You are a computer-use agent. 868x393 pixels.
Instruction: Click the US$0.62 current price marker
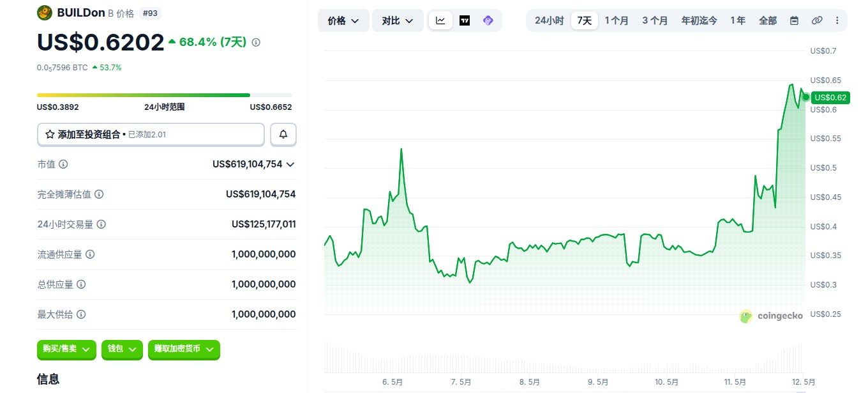click(830, 97)
